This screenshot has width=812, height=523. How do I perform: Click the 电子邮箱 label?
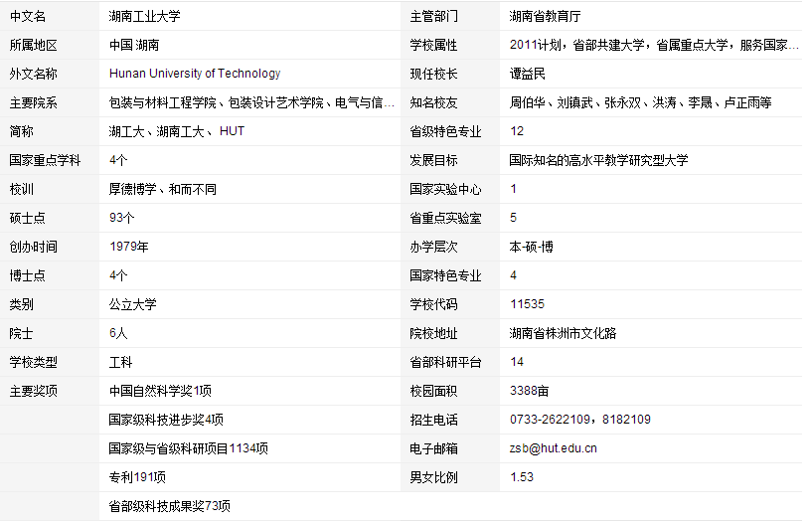(x=434, y=448)
